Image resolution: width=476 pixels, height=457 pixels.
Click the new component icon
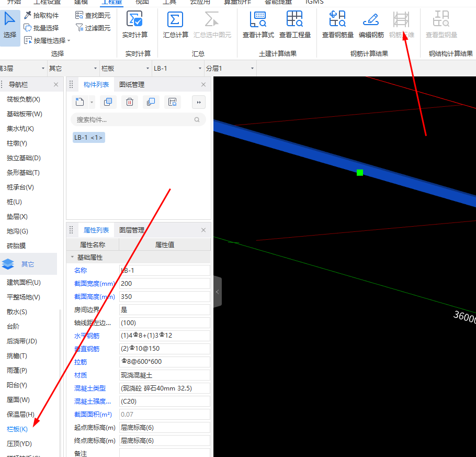pos(80,102)
